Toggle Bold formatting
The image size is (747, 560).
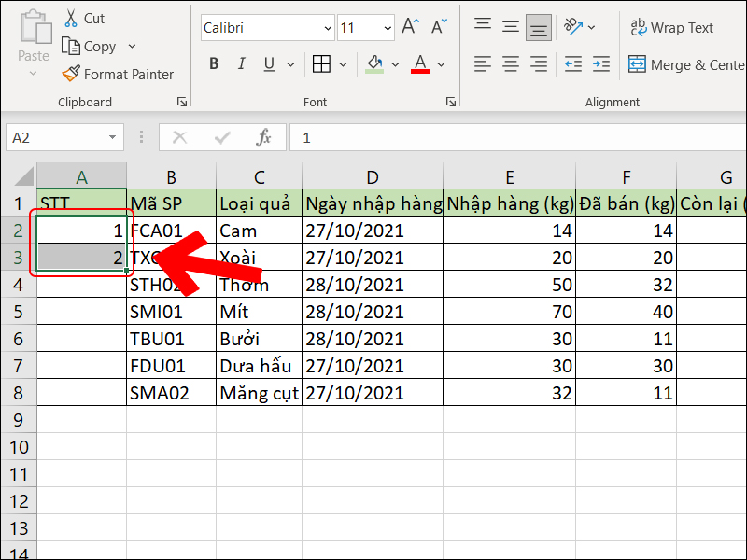(x=213, y=63)
